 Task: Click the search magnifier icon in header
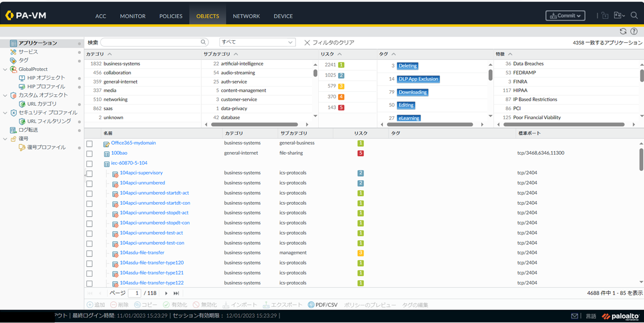click(634, 16)
